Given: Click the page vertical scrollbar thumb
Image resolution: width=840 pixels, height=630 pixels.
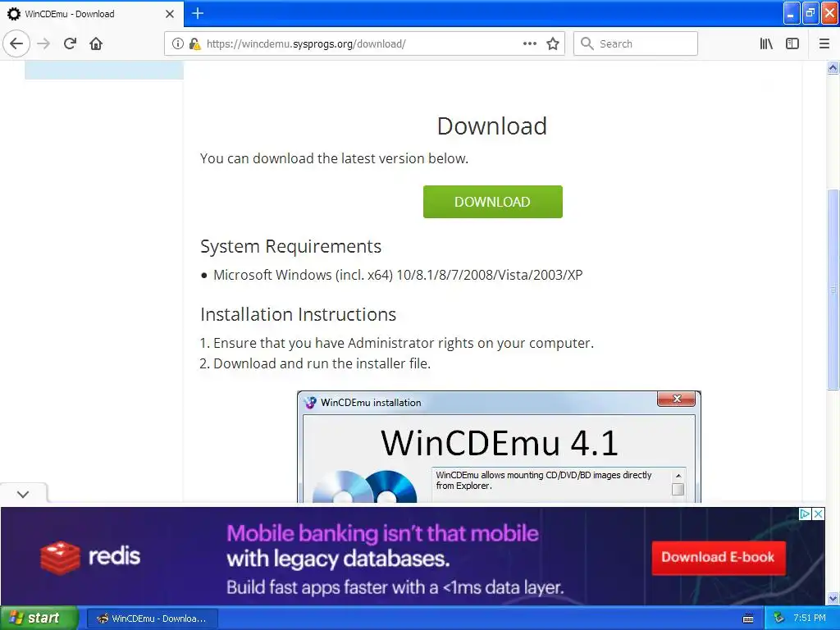Looking at the screenshot, I should coord(833,290).
